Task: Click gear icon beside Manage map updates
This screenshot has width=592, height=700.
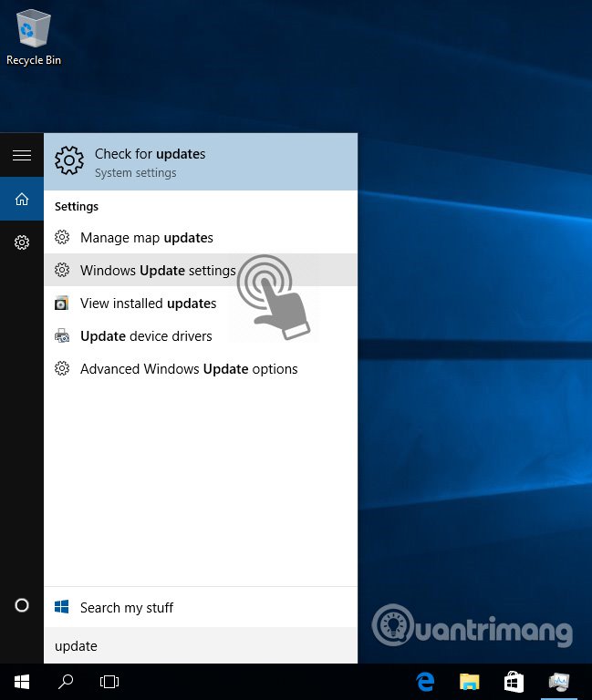Action: click(x=62, y=237)
